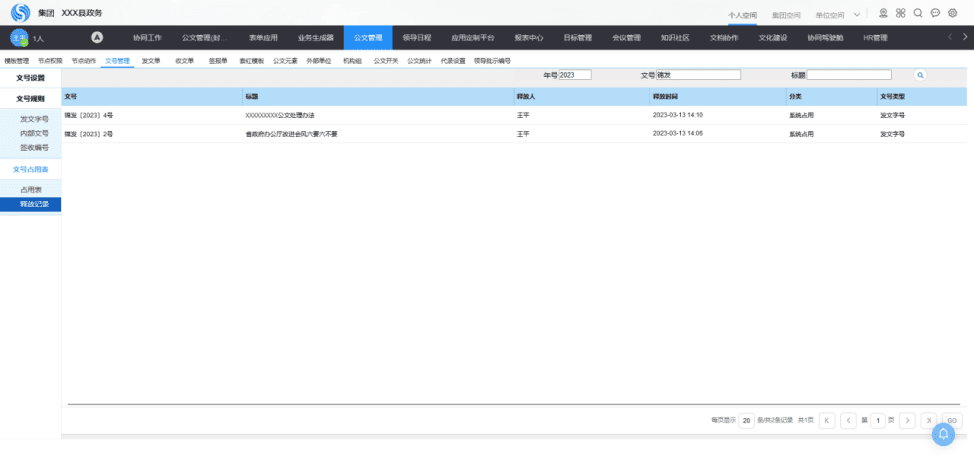This screenshot has width=974, height=466.
Task: Switch to 外部单位 sub-tab
Action: click(x=319, y=61)
